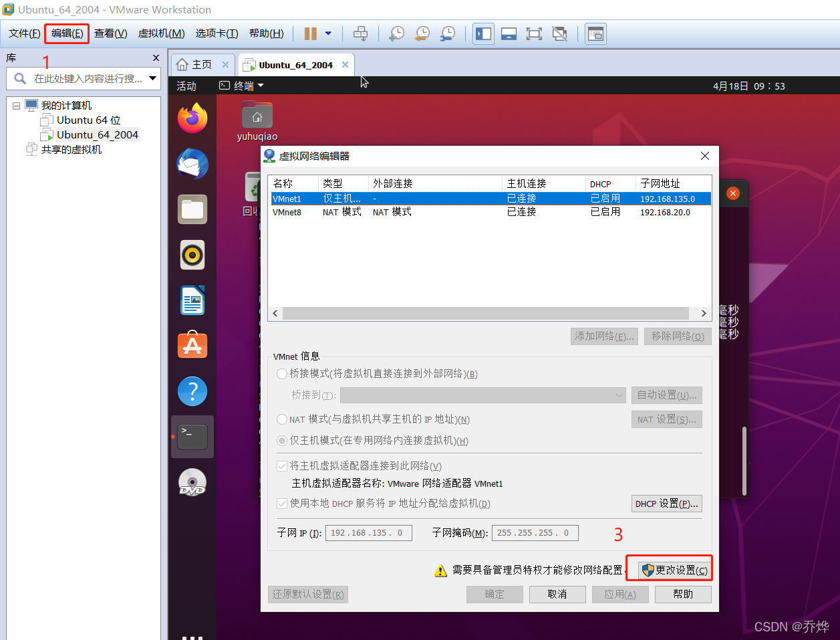The height and width of the screenshot is (640, 840).
Task: Open the snapshot manager toolbar icon
Action: tap(448, 33)
